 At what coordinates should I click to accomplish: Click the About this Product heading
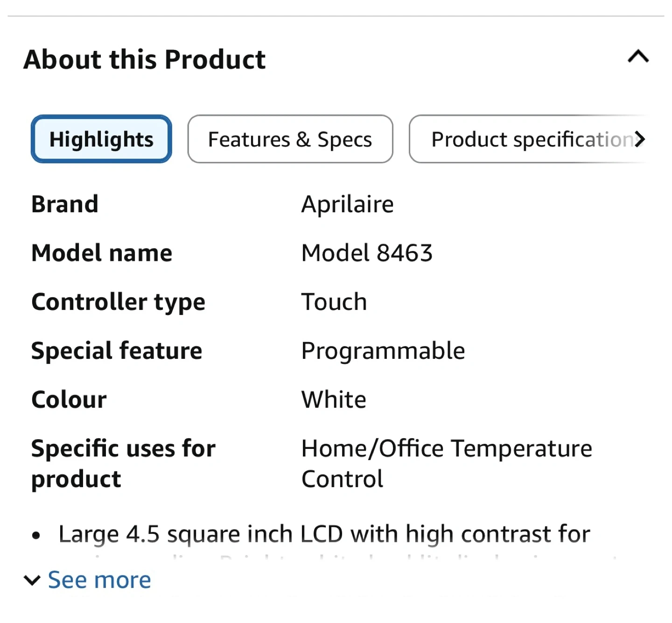click(145, 60)
